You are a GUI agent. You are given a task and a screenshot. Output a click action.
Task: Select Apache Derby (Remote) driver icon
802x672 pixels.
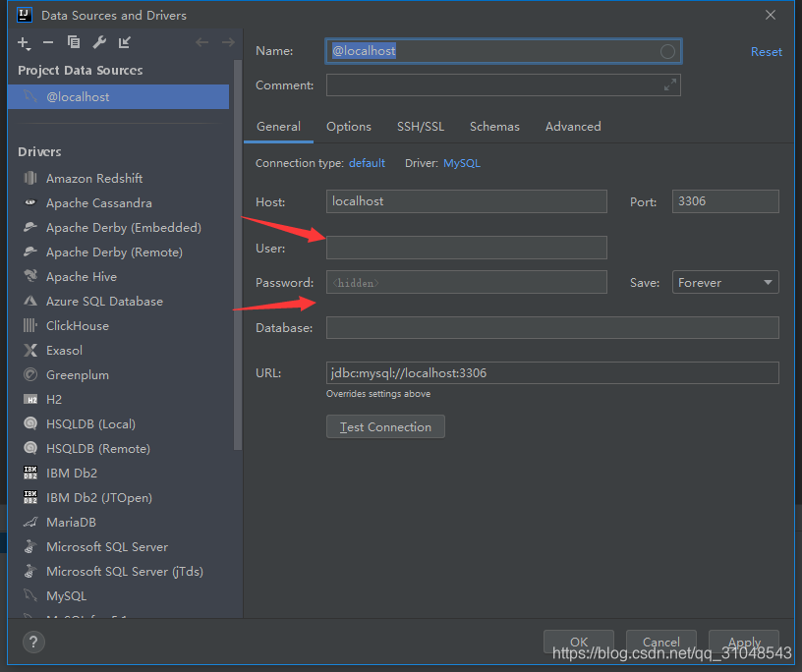pos(30,252)
